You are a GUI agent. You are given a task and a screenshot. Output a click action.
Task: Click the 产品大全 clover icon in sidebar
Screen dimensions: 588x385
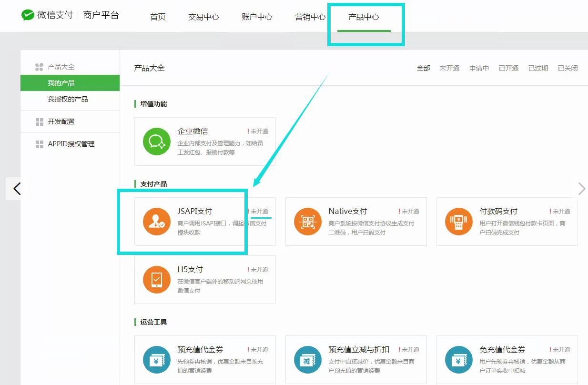click(40, 67)
